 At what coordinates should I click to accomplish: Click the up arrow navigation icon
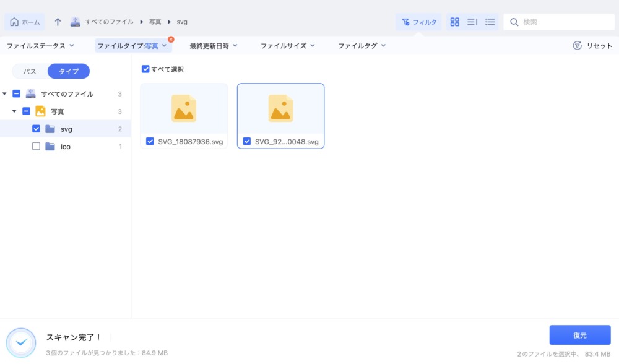(58, 22)
